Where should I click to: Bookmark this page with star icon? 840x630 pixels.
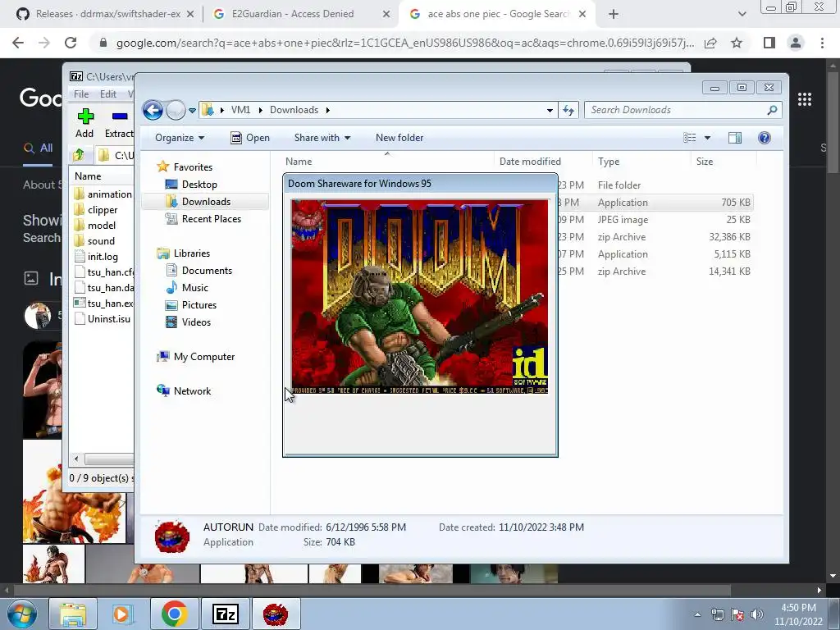click(x=737, y=43)
